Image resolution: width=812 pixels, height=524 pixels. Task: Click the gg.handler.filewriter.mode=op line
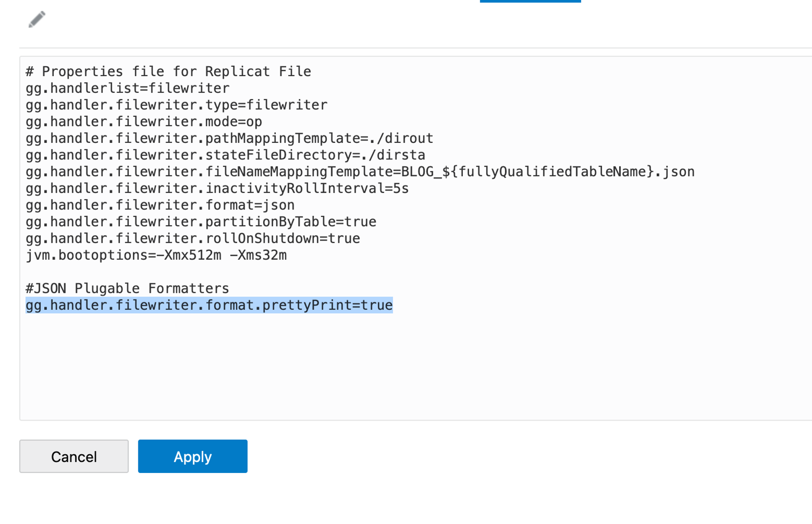click(143, 121)
